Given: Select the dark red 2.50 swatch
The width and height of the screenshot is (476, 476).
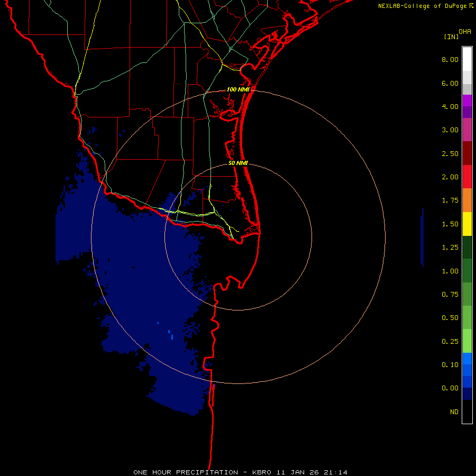Looking at the screenshot, I should [467, 153].
